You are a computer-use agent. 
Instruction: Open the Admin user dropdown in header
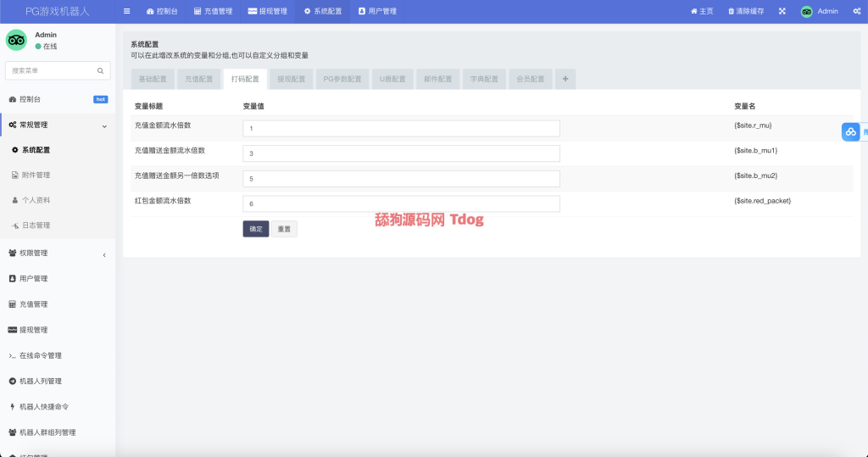click(x=820, y=11)
